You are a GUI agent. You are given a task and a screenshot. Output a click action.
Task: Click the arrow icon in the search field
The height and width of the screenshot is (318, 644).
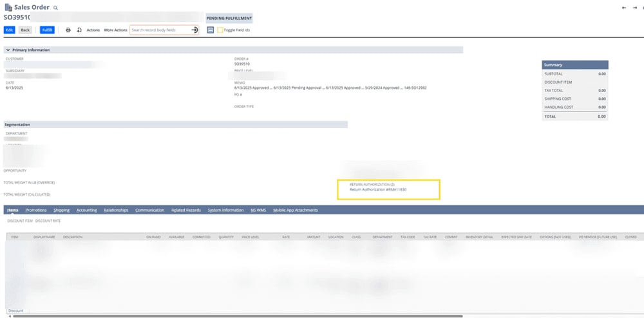coord(194,30)
